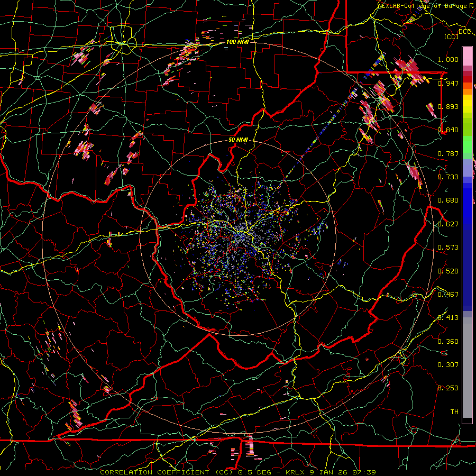Click the 0.413 scale value
The width and height of the screenshot is (476, 476).
point(448,318)
